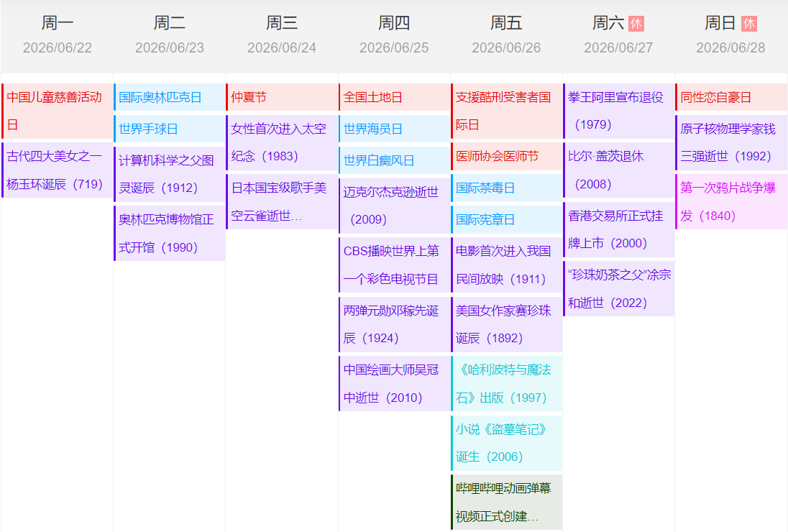Click 香港交易所正式挂牌上市 (2000) entry
Image resolution: width=788 pixels, height=532 pixels.
point(618,229)
